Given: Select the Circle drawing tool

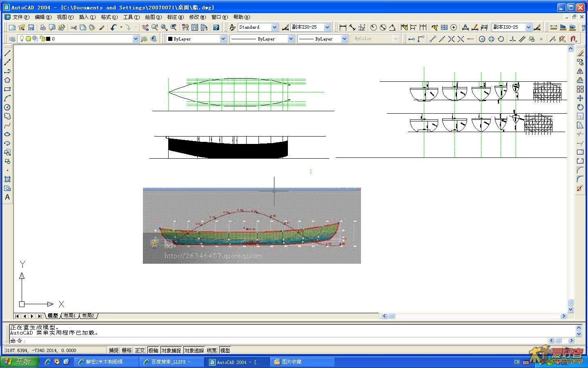Looking at the screenshot, I should (x=7, y=107).
